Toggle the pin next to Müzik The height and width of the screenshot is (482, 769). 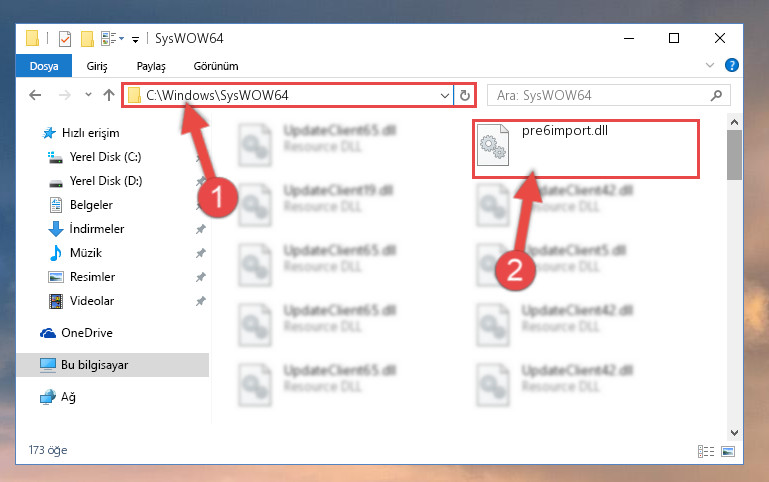(201, 253)
